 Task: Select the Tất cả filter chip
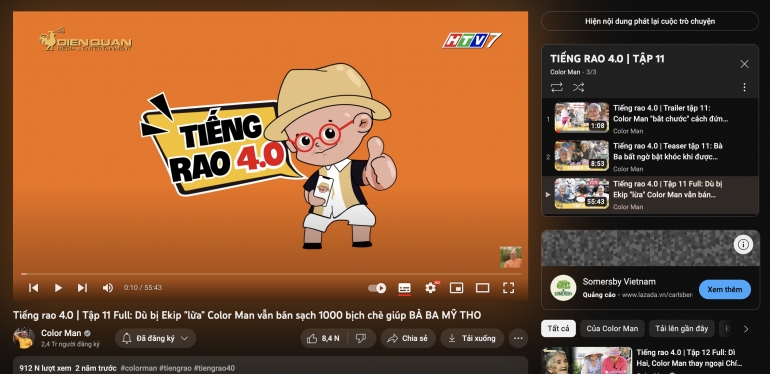[x=558, y=328]
